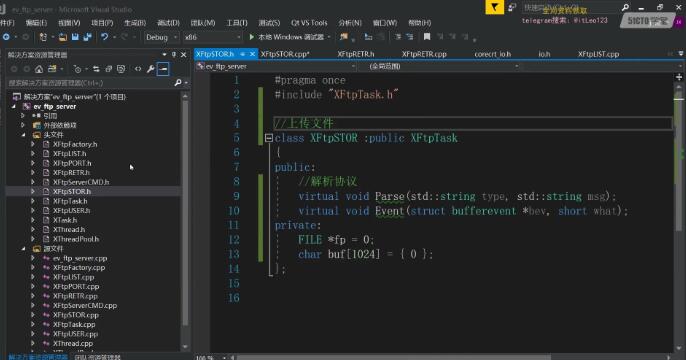Open the Qt VS Tools menu
Image resolution: width=686 pixels, height=360 pixels.
(309, 23)
